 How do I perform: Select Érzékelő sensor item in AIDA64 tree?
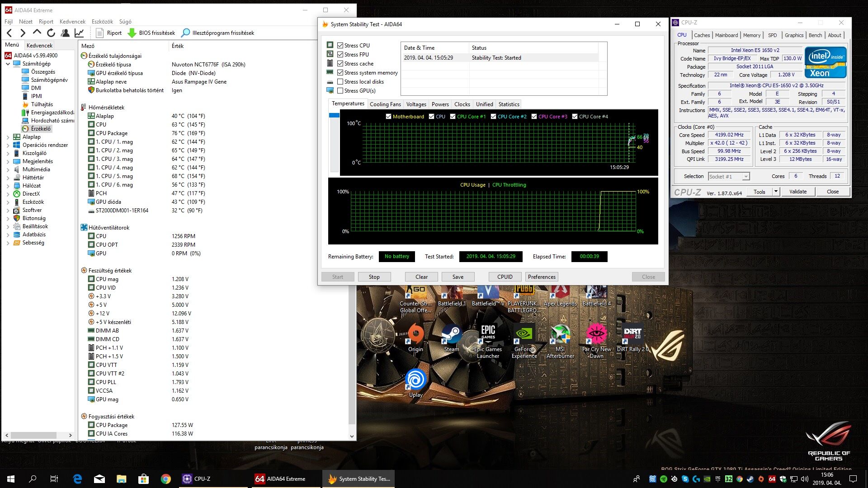coord(37,129)
